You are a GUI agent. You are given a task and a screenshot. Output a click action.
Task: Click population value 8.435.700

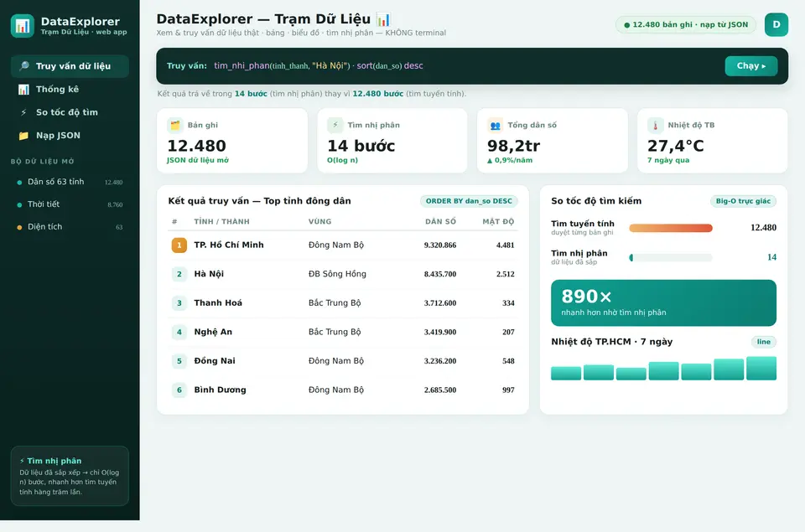(x=440, y=274)
